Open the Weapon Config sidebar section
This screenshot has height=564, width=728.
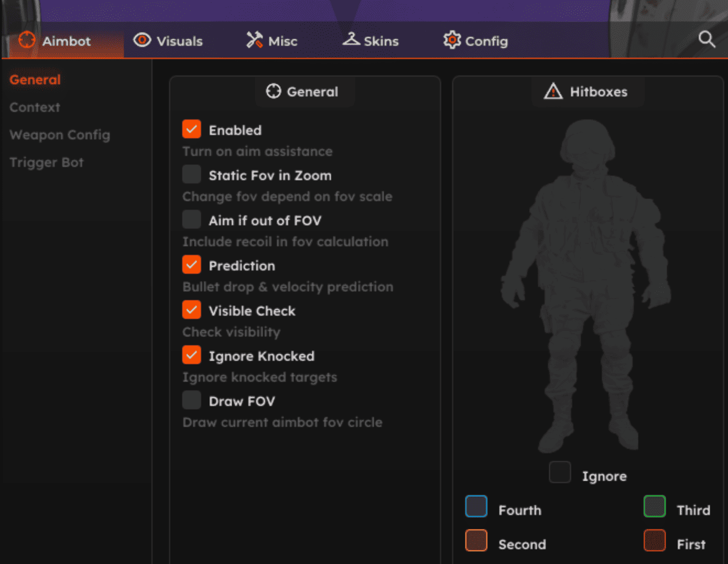pos(59,135)
